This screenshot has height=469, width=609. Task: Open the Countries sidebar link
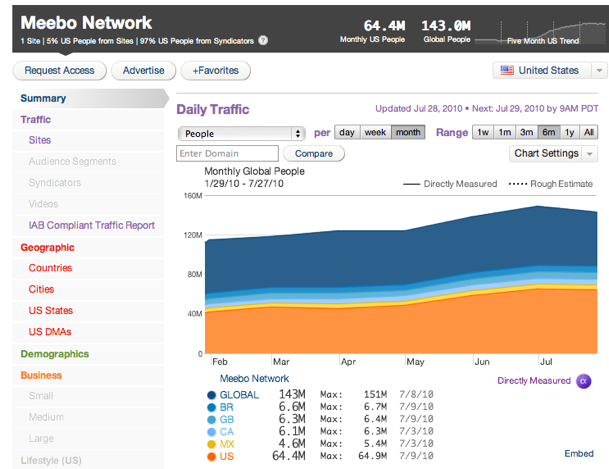point(50,268)
